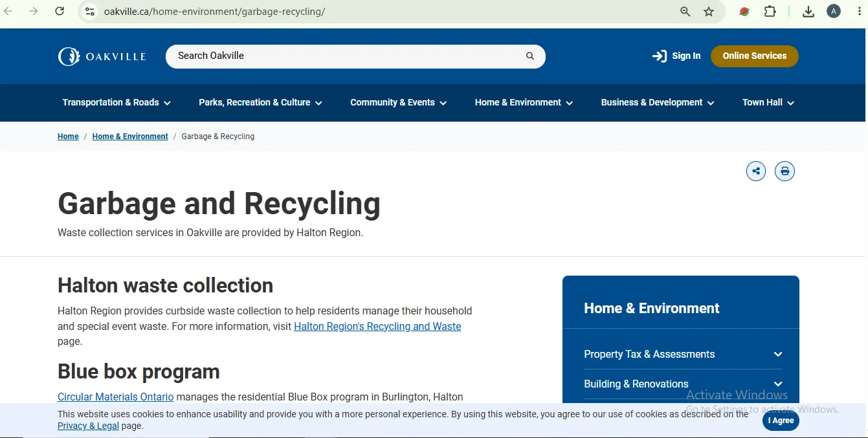The width and height of the screenshot is (868, 438).
Task: Expand Community & Events menu
Action: pos(399,102)
